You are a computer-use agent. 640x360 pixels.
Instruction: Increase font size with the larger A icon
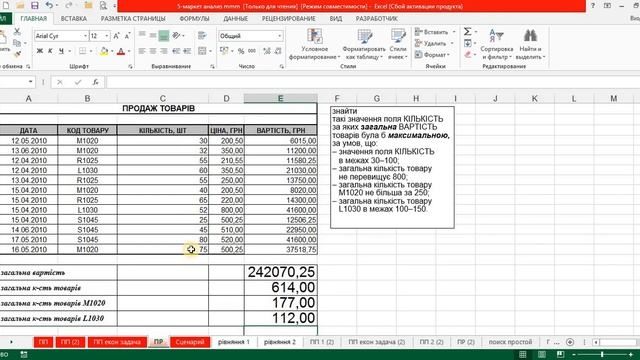[x=116, y=36]
